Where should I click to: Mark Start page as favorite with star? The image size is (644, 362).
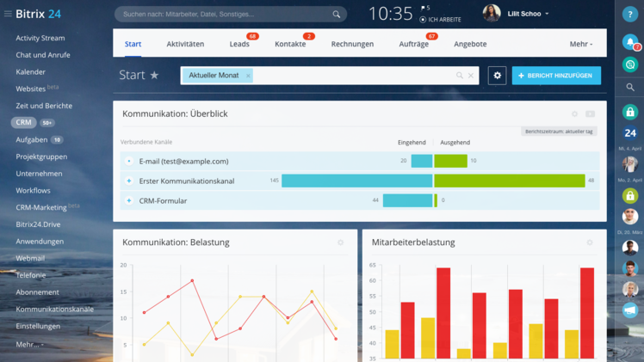[155, 76]
